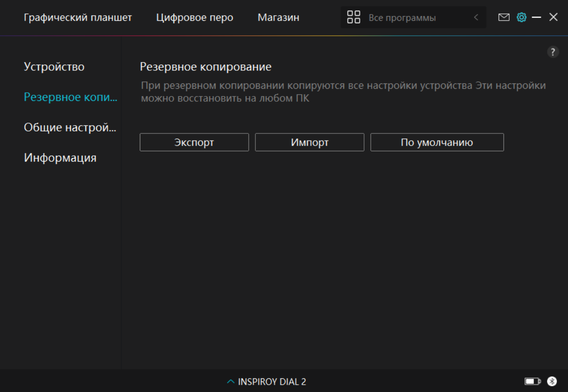Screen dimensions: 568x392
Task: Show the "Информация" section
Action: click(60, 158)
